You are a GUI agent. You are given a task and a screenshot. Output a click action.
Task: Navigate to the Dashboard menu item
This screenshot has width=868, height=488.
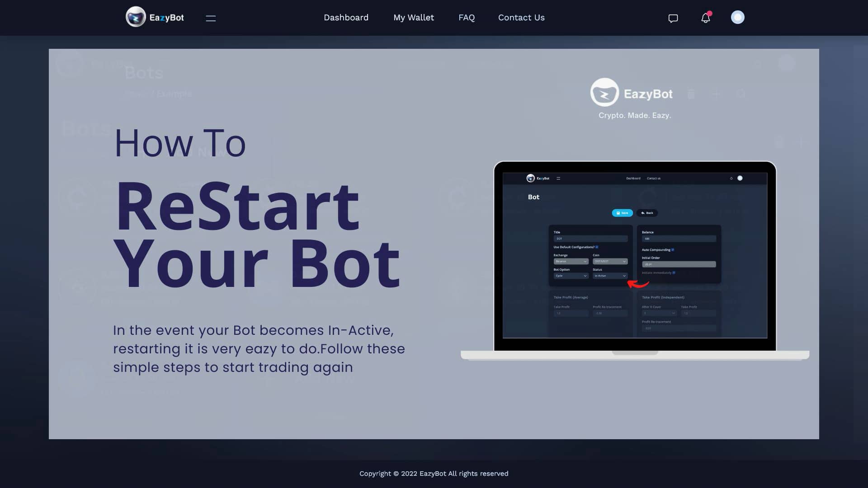pyautogui.click(x=346, y=17)
